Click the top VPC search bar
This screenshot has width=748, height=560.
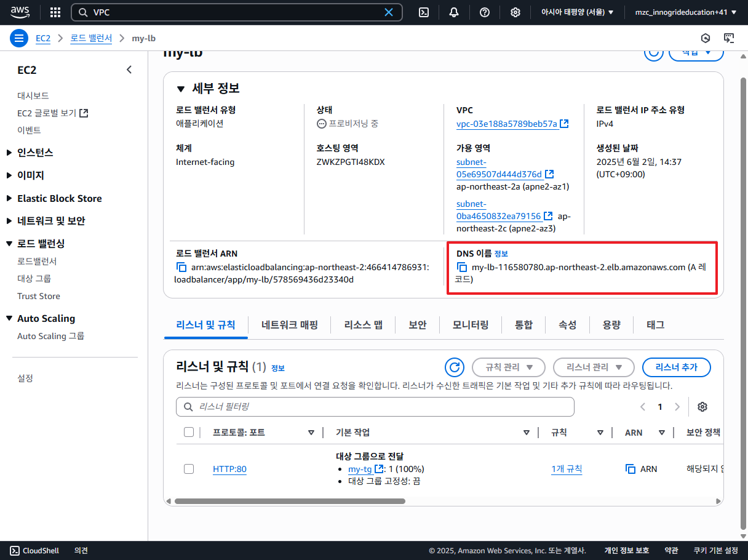237,12
